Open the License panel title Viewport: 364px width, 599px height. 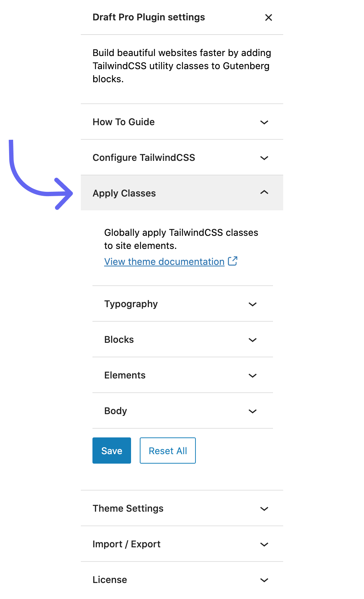pos(110,580)
